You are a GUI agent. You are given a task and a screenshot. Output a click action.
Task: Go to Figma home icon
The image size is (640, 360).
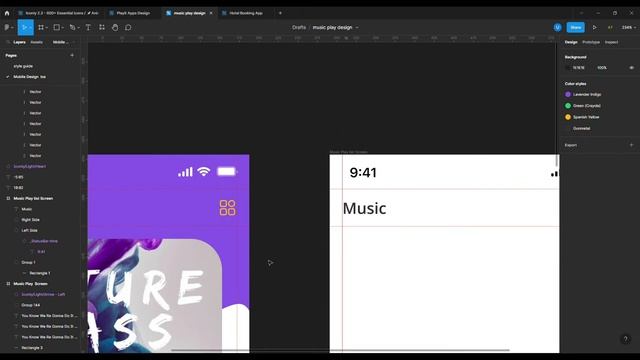tap(7, 13)
